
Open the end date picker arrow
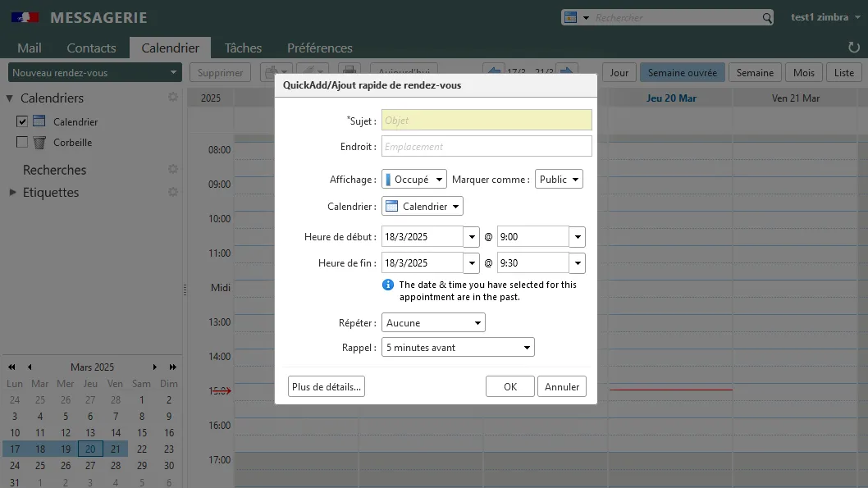[x=472, y=263]
